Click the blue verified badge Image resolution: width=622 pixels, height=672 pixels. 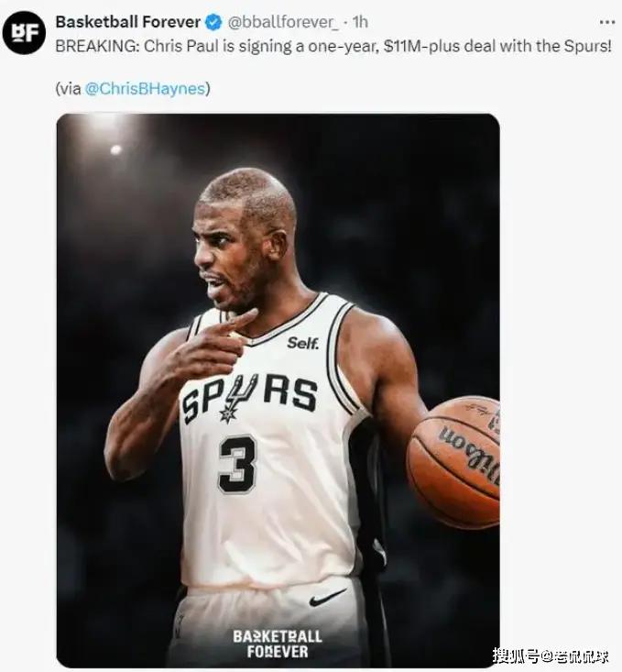(213, 22)
